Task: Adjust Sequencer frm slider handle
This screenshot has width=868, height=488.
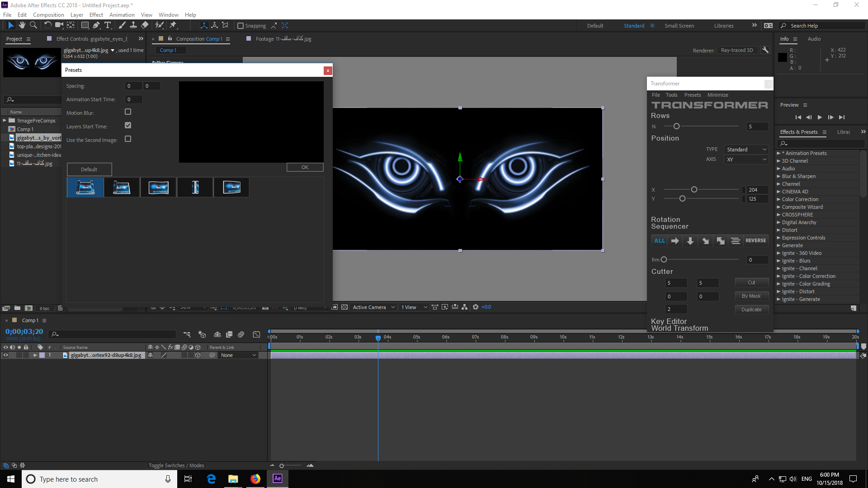Action: [x=664, y=260]
